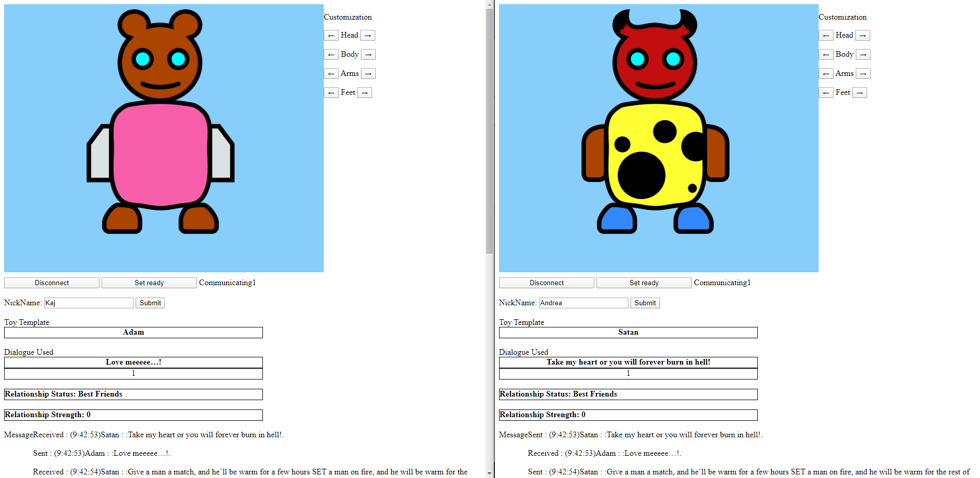This screenshot has height=478, width=980.
Task: Click previous Arms arrow in right pane
Action: click(826, 74)
